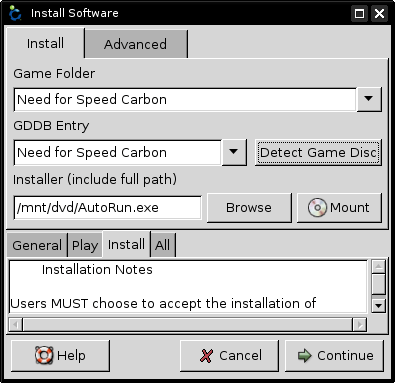This screenshot has width=395, height=383.
Task: Maximize the Install Software window
Action: [x=359, y=14]
